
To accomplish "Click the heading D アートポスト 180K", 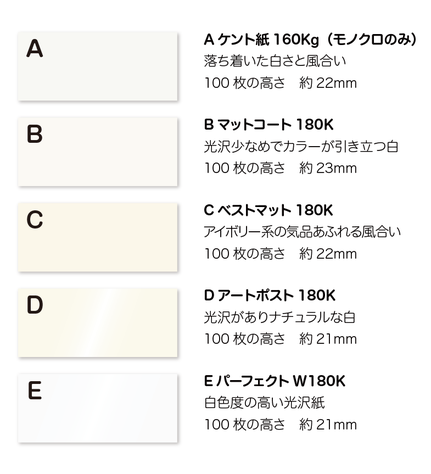I will pyautogui.click(x=270, y=296).
